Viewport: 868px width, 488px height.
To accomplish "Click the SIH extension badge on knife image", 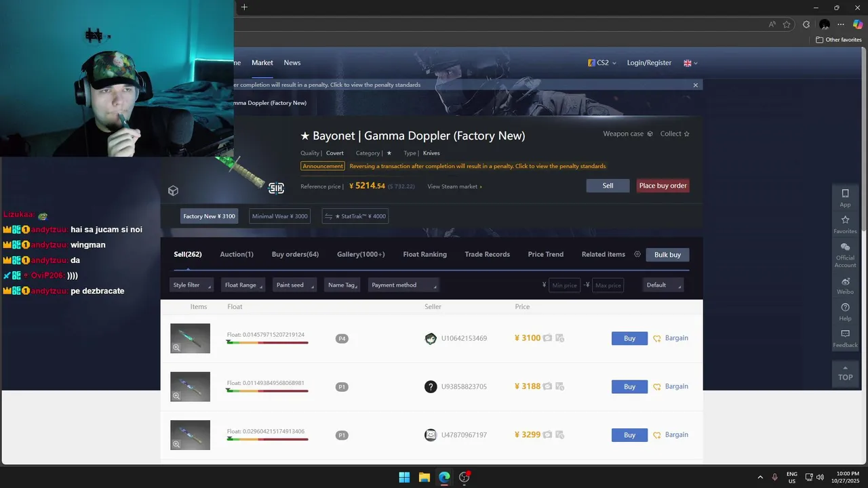I will click(276, 188).
